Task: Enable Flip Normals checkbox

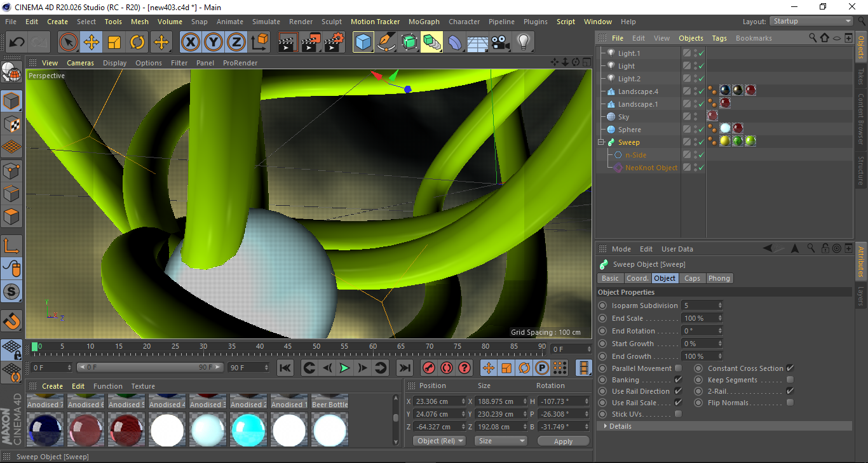Action: 790,403
